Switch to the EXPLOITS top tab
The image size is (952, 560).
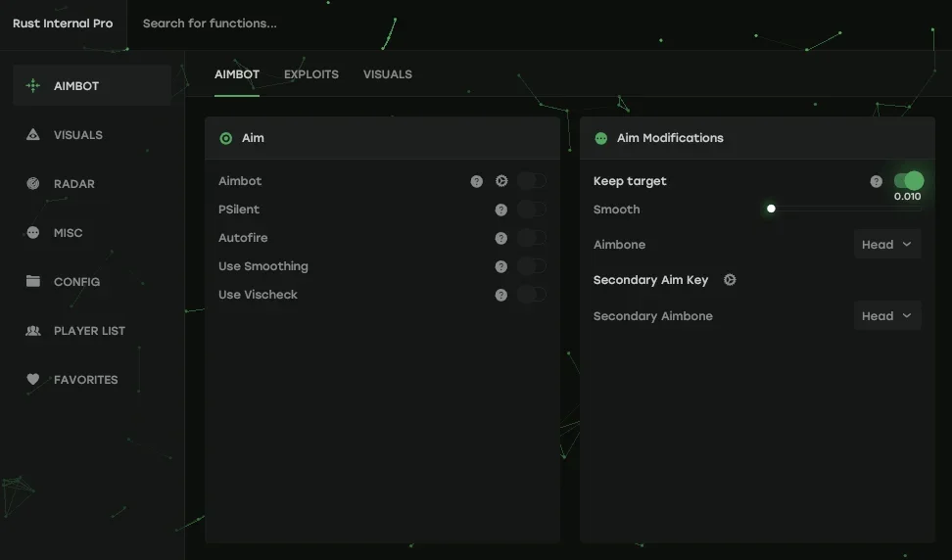pyautogui.click(x=311, y=74)
